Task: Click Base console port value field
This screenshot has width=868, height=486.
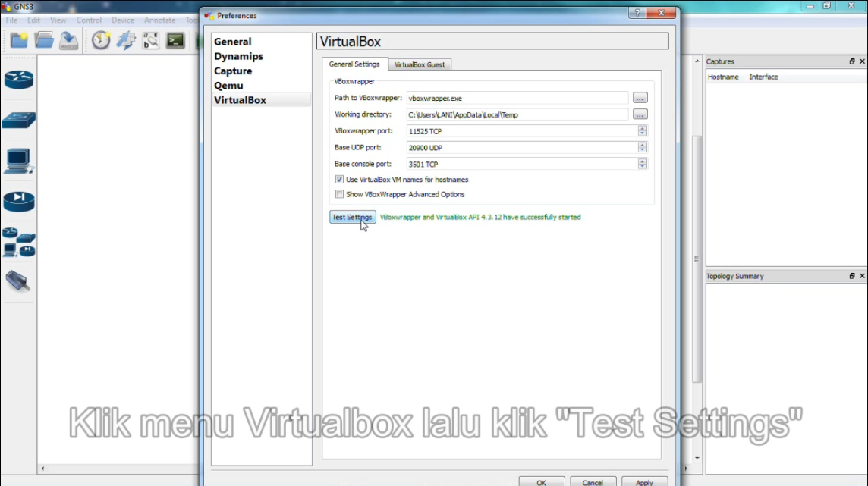Action: (522, 165)
